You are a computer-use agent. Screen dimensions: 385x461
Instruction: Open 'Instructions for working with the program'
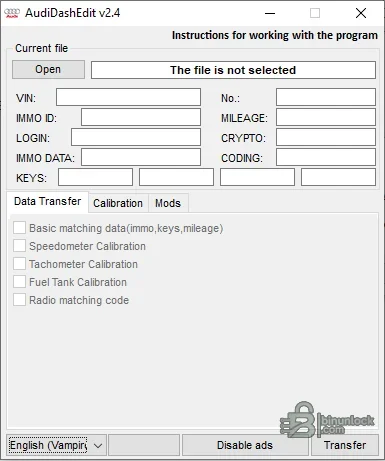pyautogui.click(x=275, y=35)
